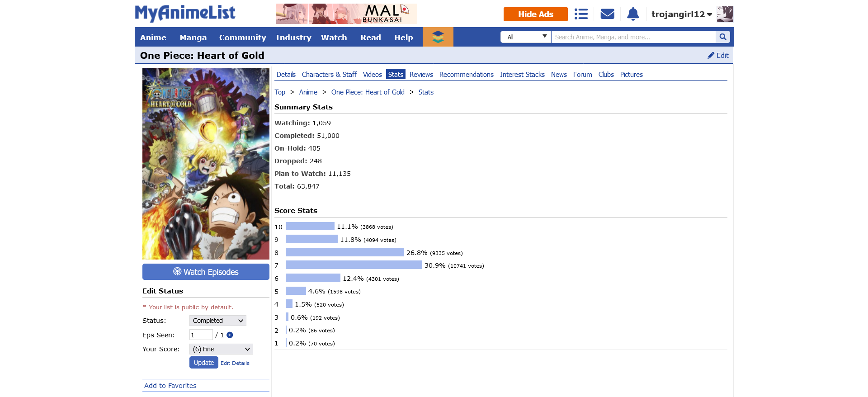Image resolution: width=868 pixels, height=397 pixels.
Task: Click the search anime input field
Action: click(x=633, y=37)
